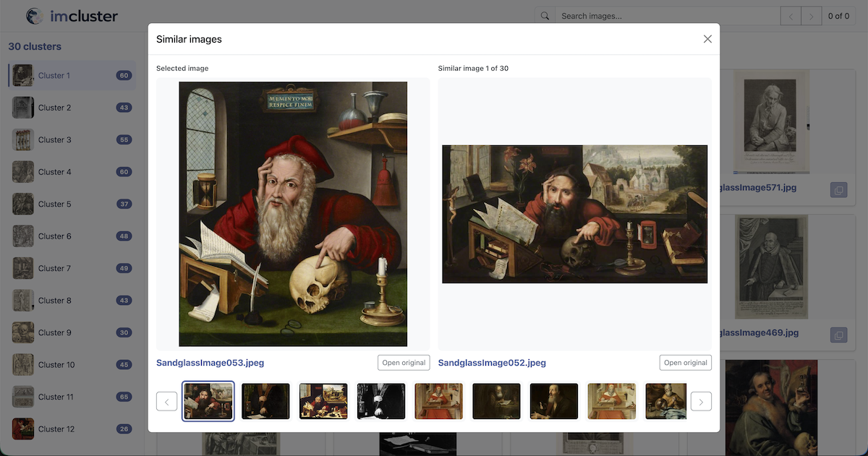The height and width of the screenshot is (456, 868).
Task: Select the fourth similar image thumbnail
Action: (381, 401)
